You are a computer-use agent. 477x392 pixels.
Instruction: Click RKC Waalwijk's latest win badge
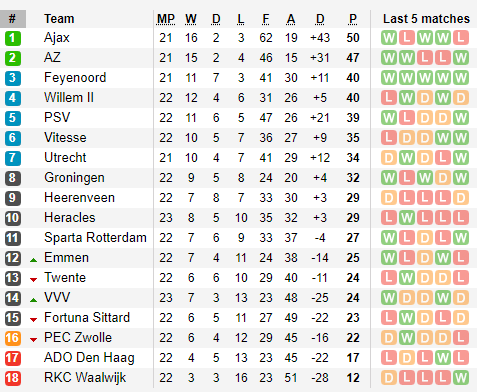461,378
